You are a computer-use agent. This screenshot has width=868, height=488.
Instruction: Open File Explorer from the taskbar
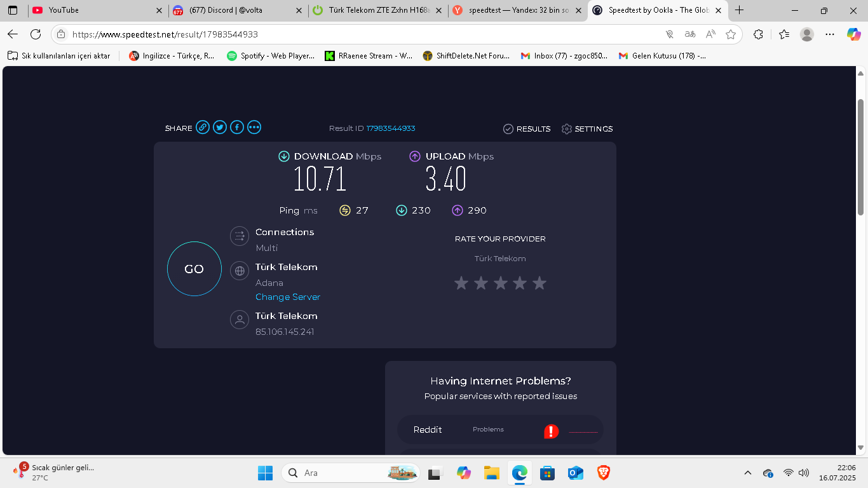pyautogui.click(x=491, y=473)
